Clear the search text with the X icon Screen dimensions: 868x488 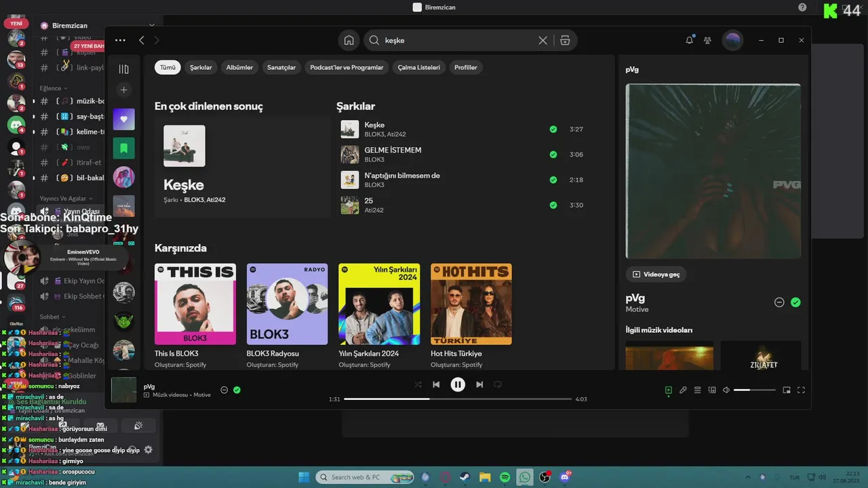542,41
